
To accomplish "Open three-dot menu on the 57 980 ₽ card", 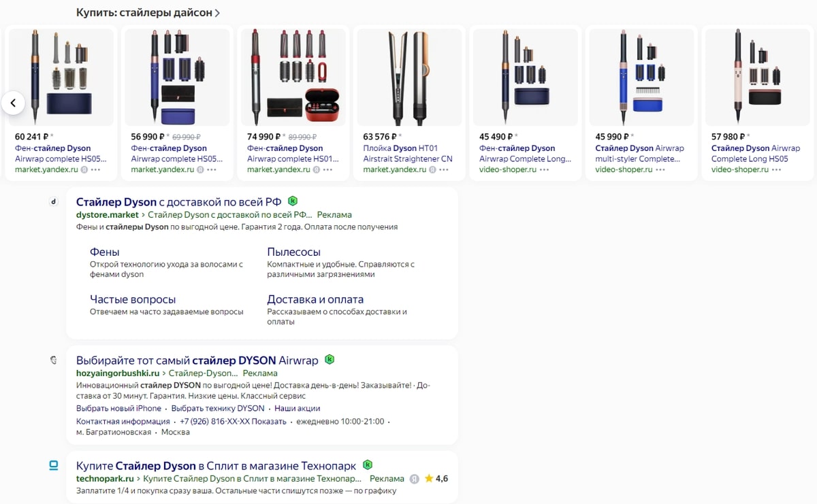I will pyautogui.click(x=776, y=169).
